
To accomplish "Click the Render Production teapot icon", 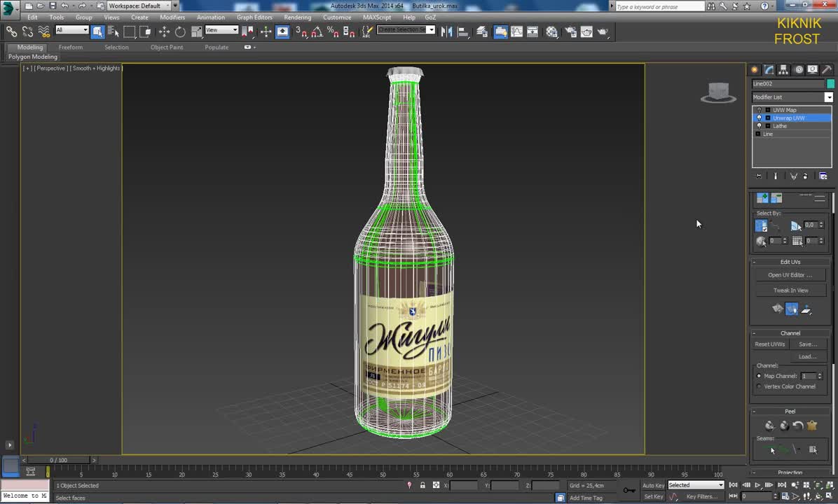I will coord(603,32).
